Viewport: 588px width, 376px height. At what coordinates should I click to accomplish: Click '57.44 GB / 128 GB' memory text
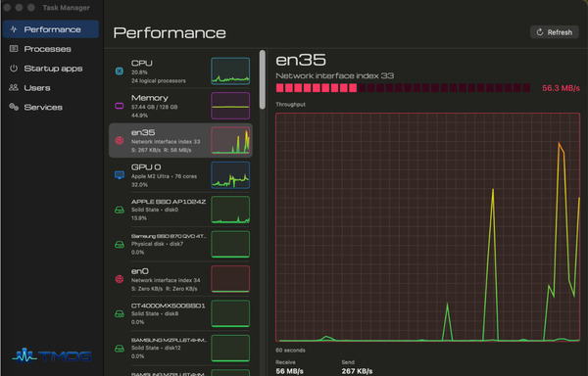(x=155, y=107)
